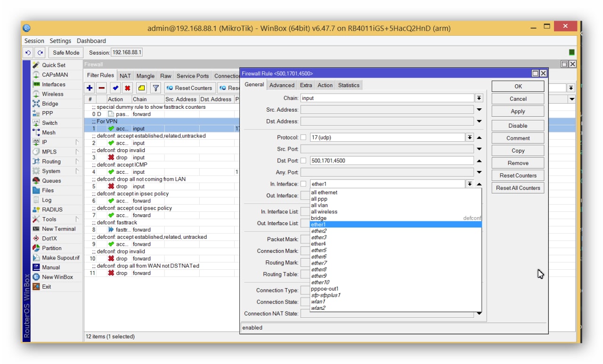Expand Dst. Address field arrow
The height and width of the screenshot is (364, 603).
[479, 121]
